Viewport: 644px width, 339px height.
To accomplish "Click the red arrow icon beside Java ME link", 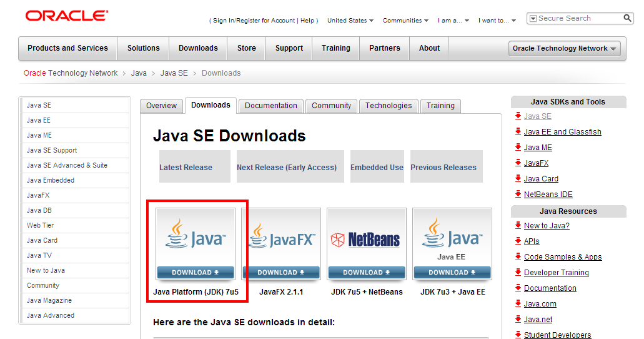I will point(518,147).
